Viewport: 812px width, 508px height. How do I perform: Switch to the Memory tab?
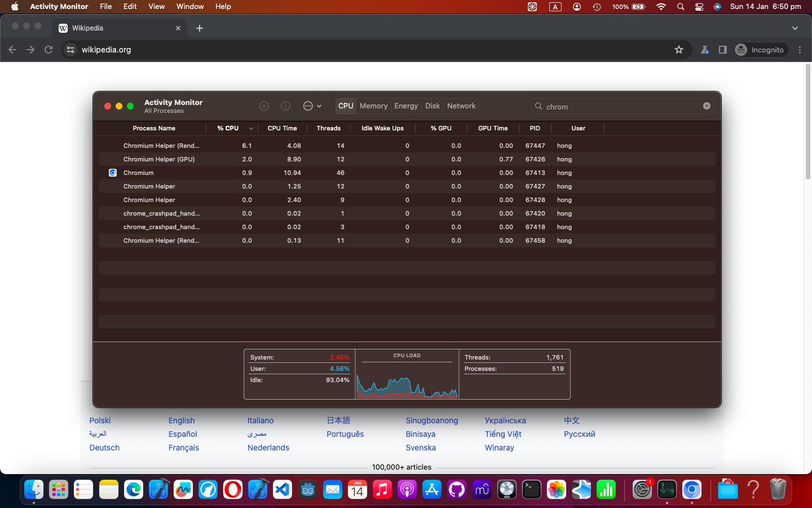[x=373, y=106]
